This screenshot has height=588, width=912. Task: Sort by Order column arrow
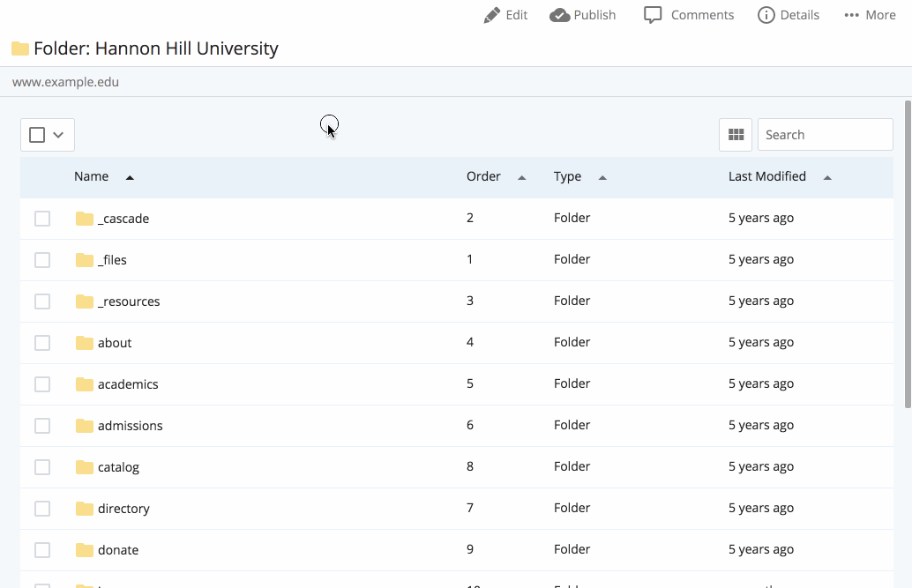pos(522,177)
